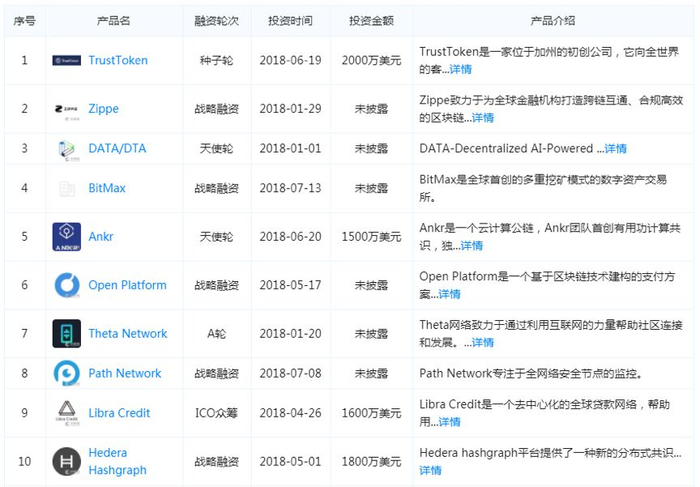Viewport: 700px width, 487px height.
Task: Select the date 2018-01-01
Action: coord(290,148)
